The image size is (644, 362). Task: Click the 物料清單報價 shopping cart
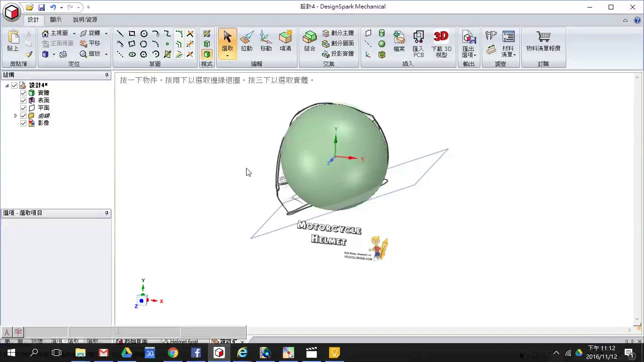(x=543, y=41)
